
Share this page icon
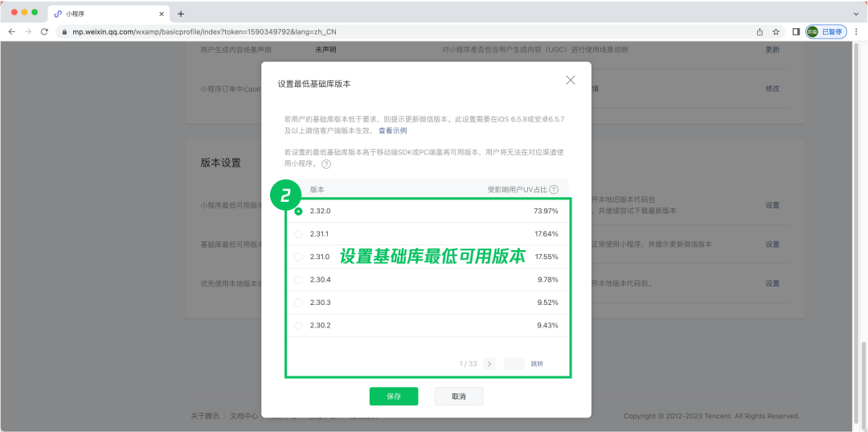click(x=760, y=32)
